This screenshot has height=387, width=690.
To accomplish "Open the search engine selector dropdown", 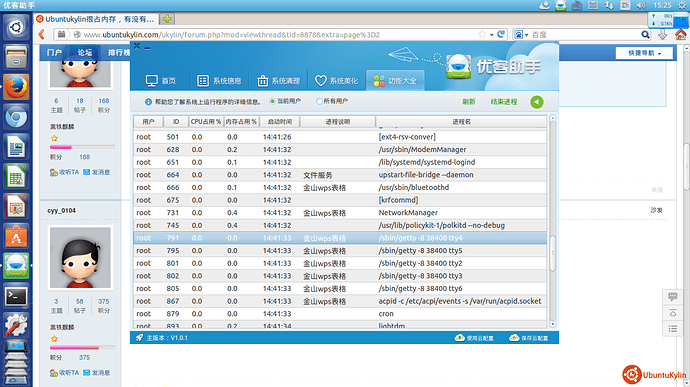I will (x=521, y=34).
